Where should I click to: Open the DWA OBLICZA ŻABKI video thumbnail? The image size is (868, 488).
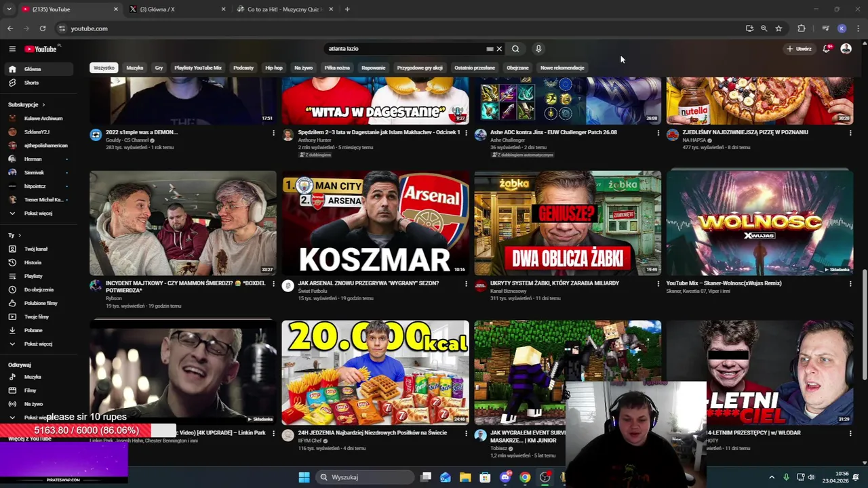(568, 223)
